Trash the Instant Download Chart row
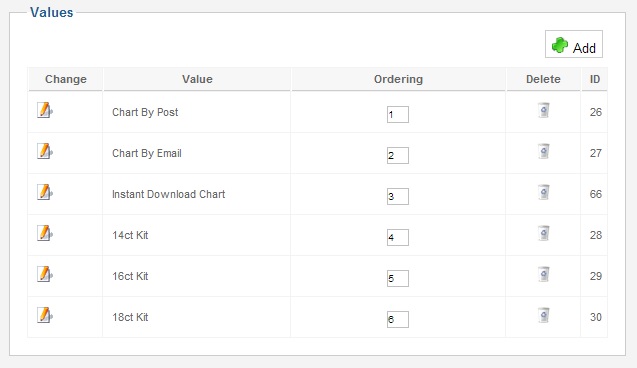This screenshot has width=637, height=368. pyautogui.click(x=544, y=192)
